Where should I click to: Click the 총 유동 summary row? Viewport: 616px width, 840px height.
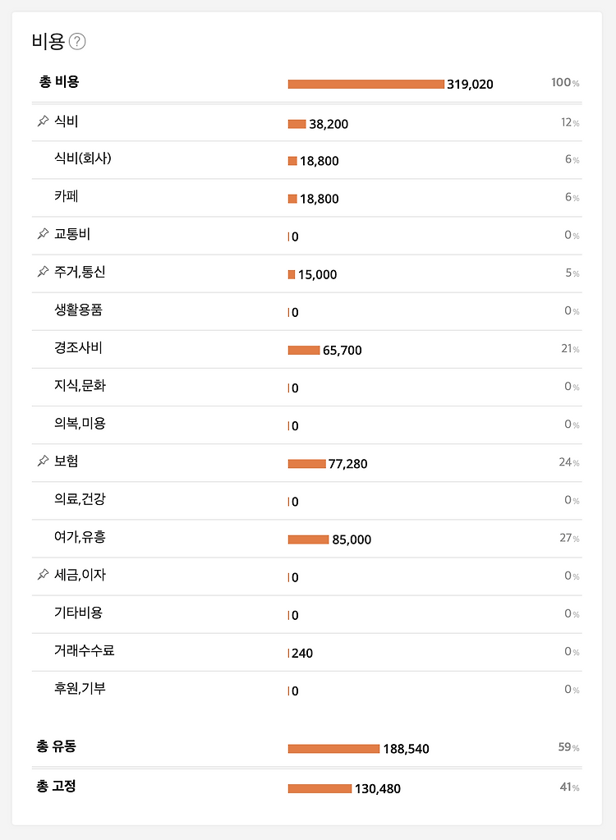coord(57,746)
